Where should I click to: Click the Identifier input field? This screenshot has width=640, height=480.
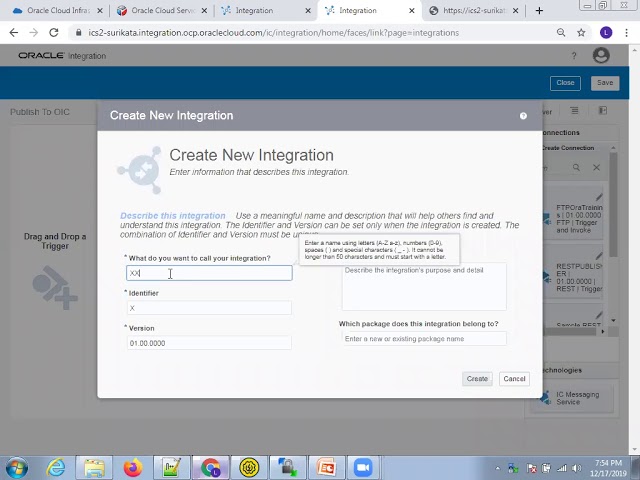(209, 308)
